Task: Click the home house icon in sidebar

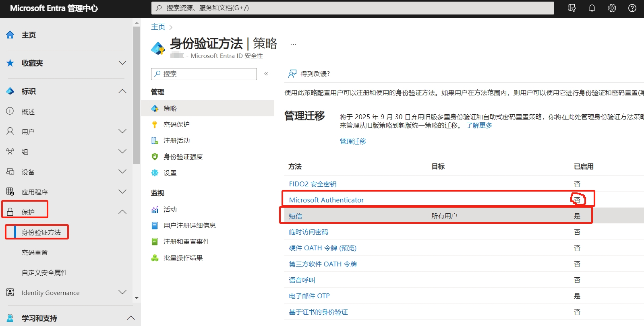Action: (10, 35)
